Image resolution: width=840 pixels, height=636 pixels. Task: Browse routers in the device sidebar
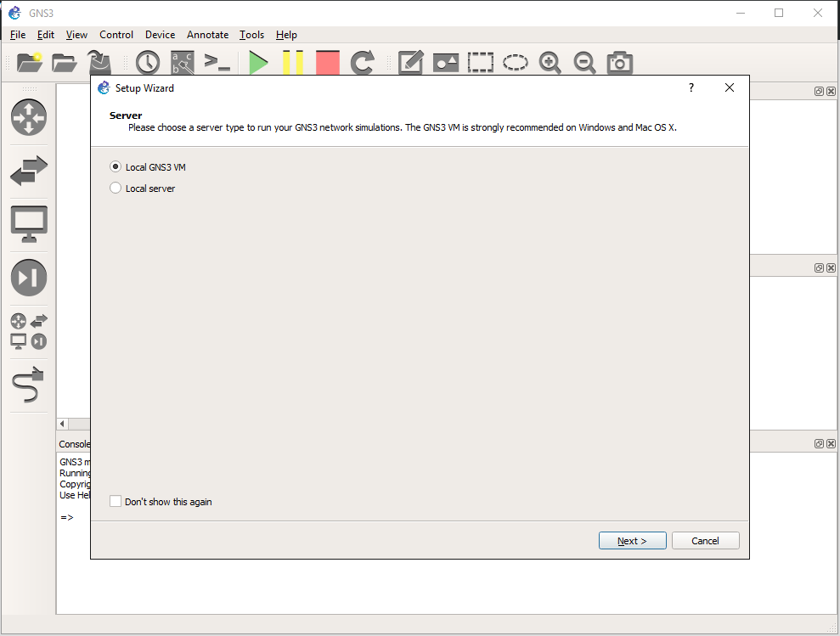pos(29,117)
